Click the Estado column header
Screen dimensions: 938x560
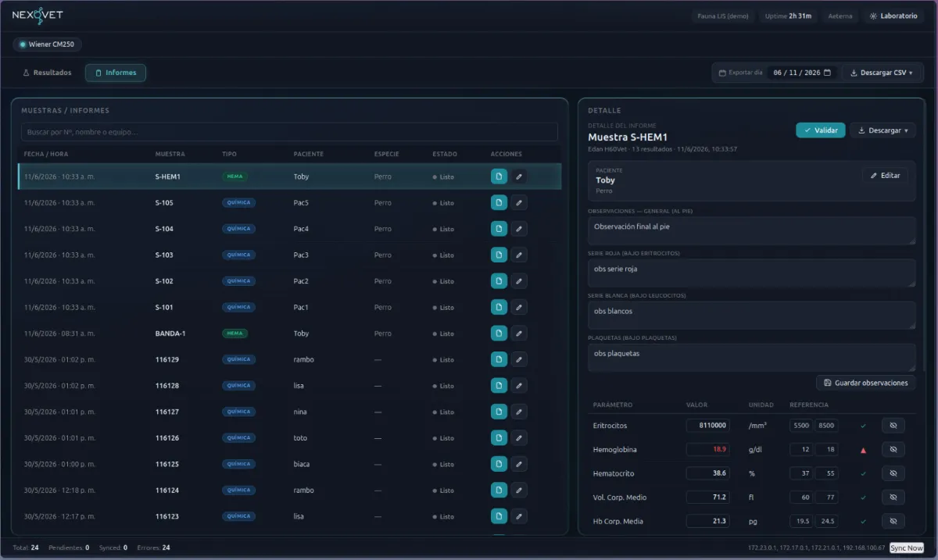click(x=445, y=154)
